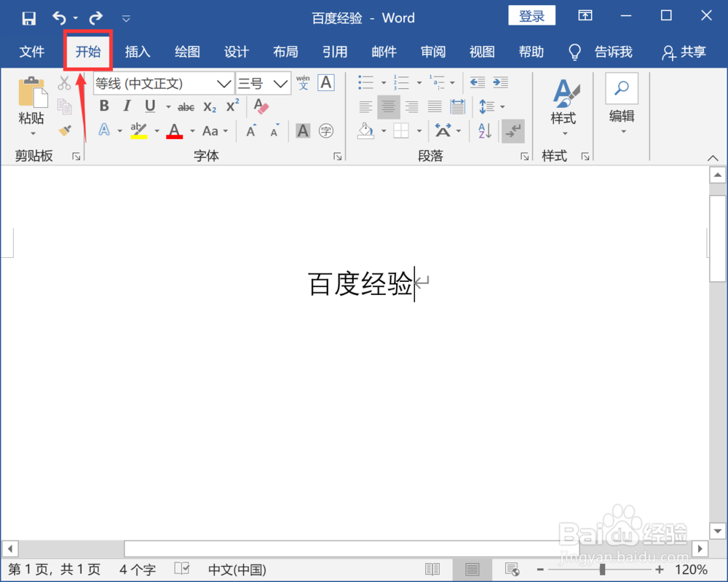This screenshot has width=728, height=582.
Task: Click the 共享 share button
Action: [684, 52]
